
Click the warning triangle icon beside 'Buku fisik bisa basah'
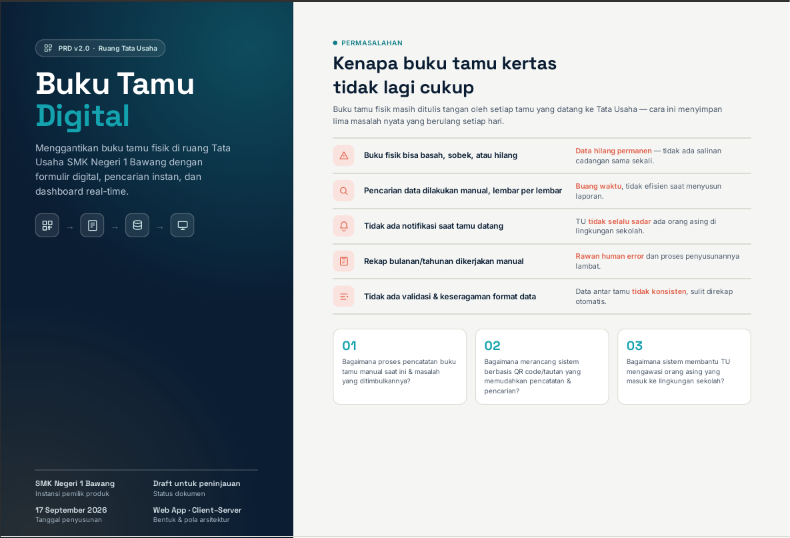(x=344, y=156)
